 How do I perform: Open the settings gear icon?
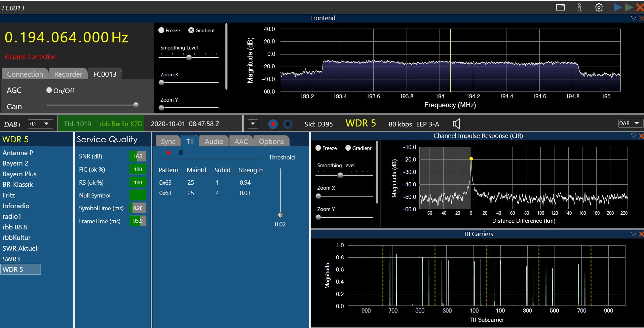tap(599, 7)
